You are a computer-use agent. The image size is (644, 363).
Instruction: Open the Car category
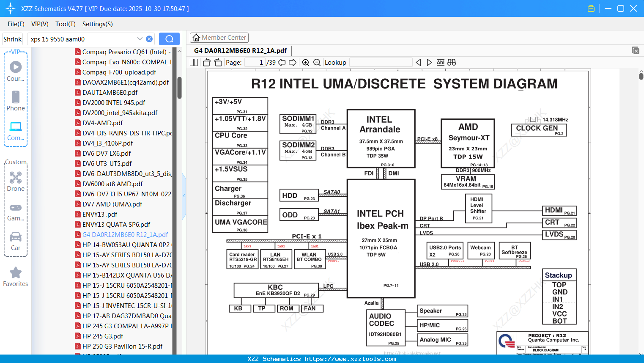pos(16,241)
